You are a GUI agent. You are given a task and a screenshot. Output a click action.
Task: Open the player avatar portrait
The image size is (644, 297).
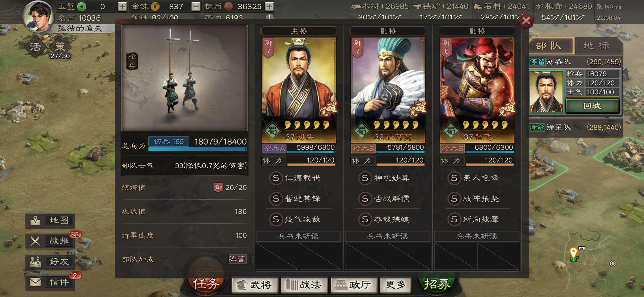[39, 17]
